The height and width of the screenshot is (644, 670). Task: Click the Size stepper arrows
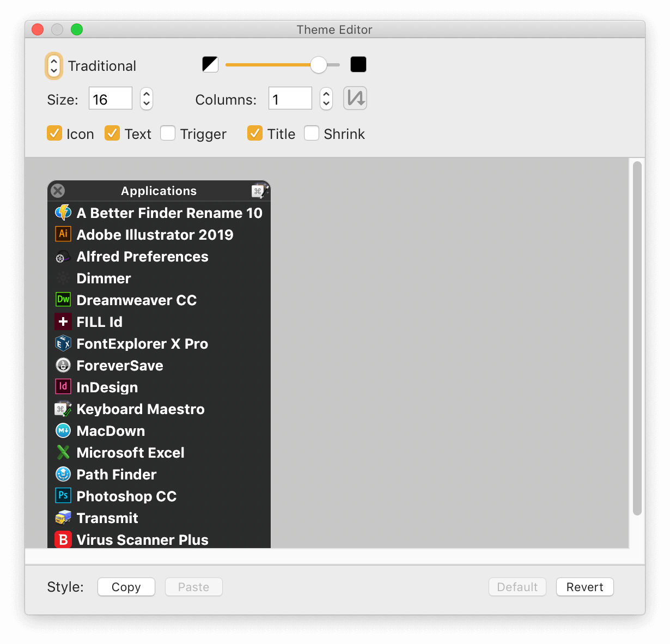[x=147, y=99]
